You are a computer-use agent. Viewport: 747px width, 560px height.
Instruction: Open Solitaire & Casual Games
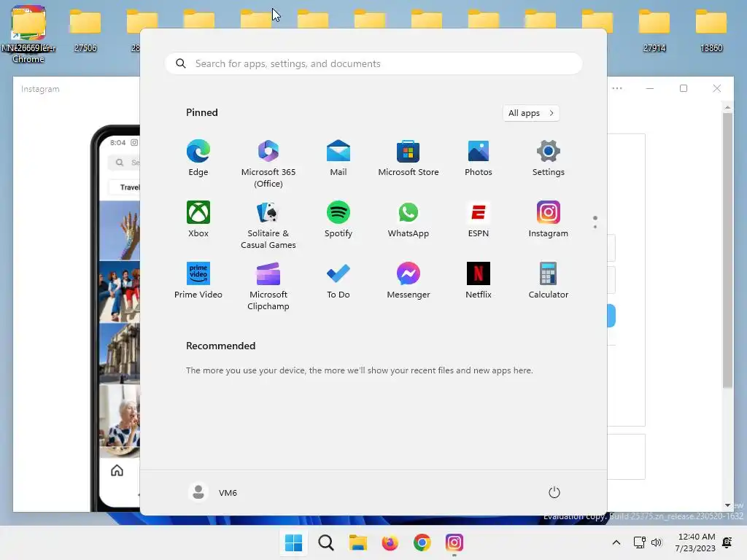point(268,225)
